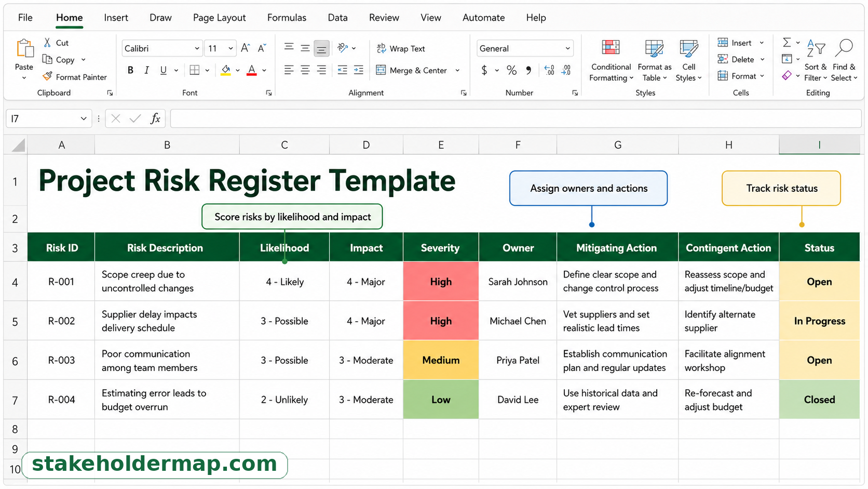Image resolution: width=868 pixels, height=489 pixels.
Task: Toggle underline formatting
Action: pos(164,70)
